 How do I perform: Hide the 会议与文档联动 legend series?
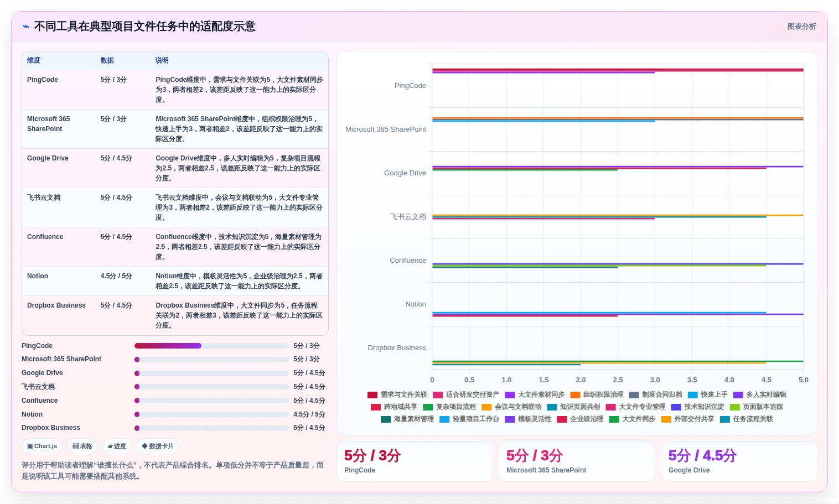(511, 407)
